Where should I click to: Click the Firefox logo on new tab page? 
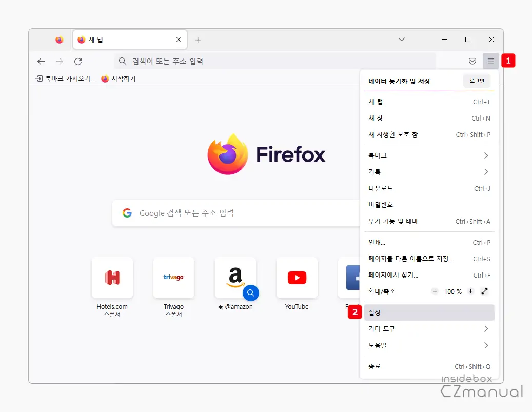tap(266, 154)
